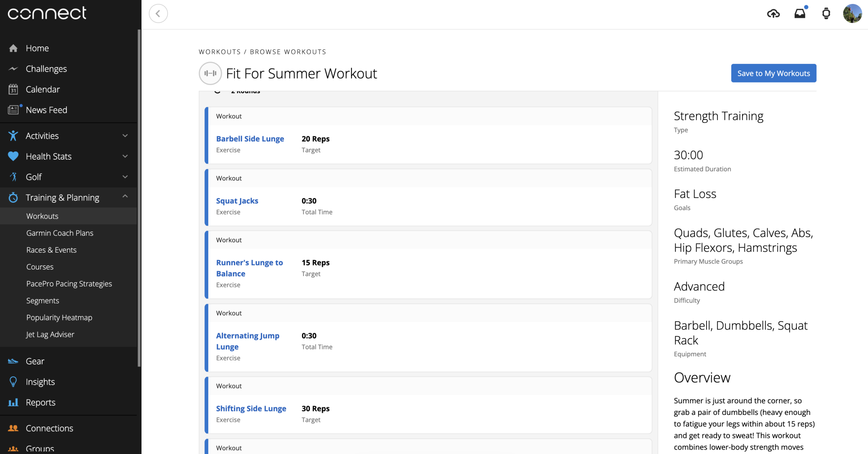
Task: Select Garmin Coach Plans in sidebar
Action: (60, 233)
